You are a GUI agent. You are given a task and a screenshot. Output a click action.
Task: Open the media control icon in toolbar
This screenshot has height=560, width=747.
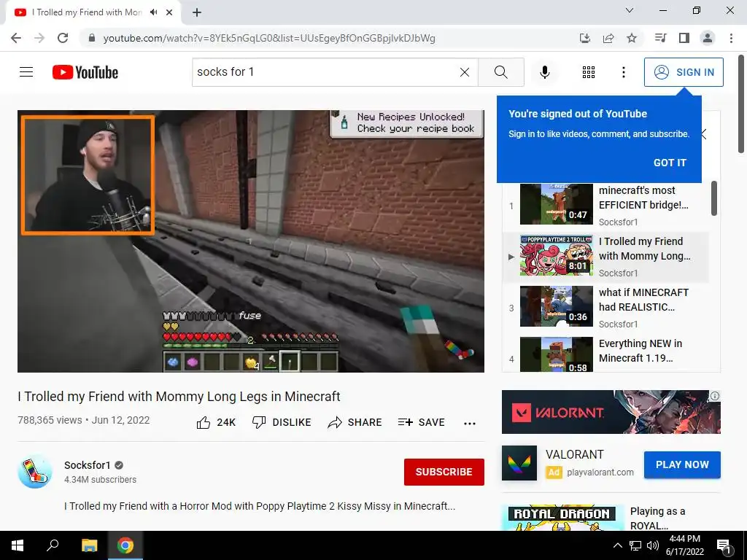tap(660, 38)
